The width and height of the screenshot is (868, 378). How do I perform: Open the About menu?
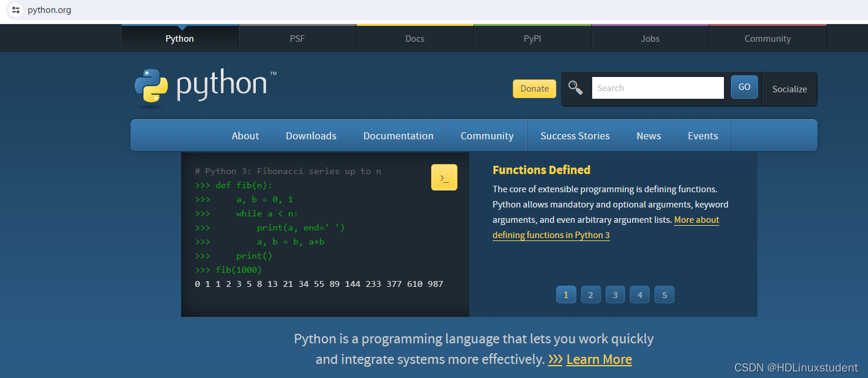coord(245,136)
